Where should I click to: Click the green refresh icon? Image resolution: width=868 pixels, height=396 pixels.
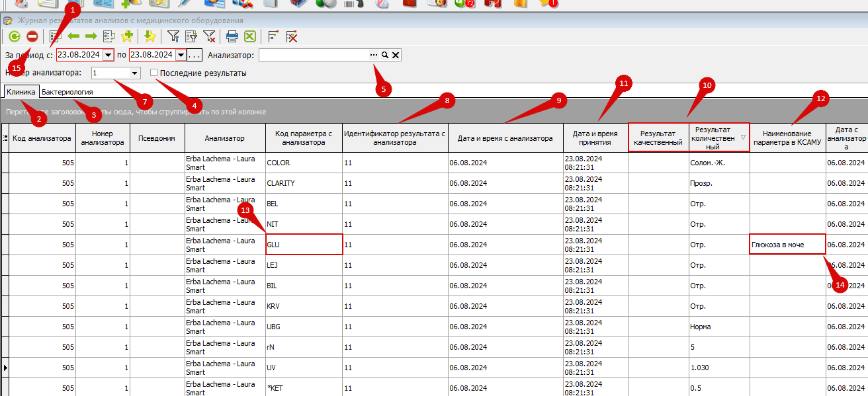click(x=15, y=37)
